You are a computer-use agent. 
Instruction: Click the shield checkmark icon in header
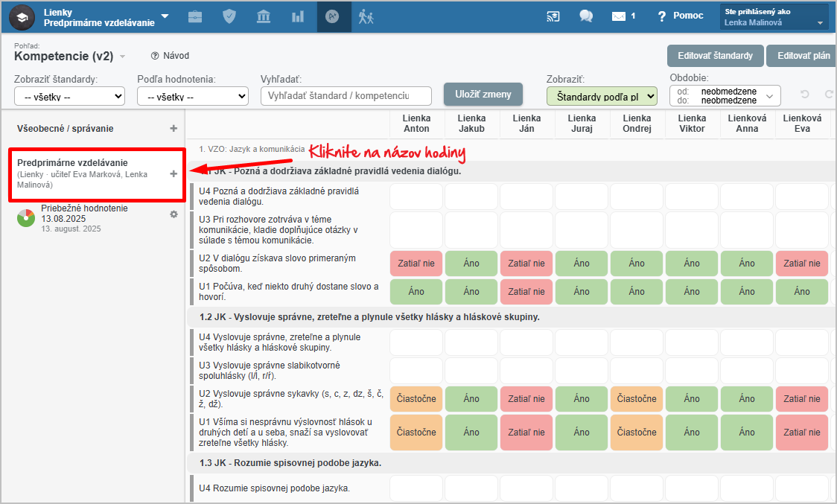pyautogui.click(x=229, y=16)
